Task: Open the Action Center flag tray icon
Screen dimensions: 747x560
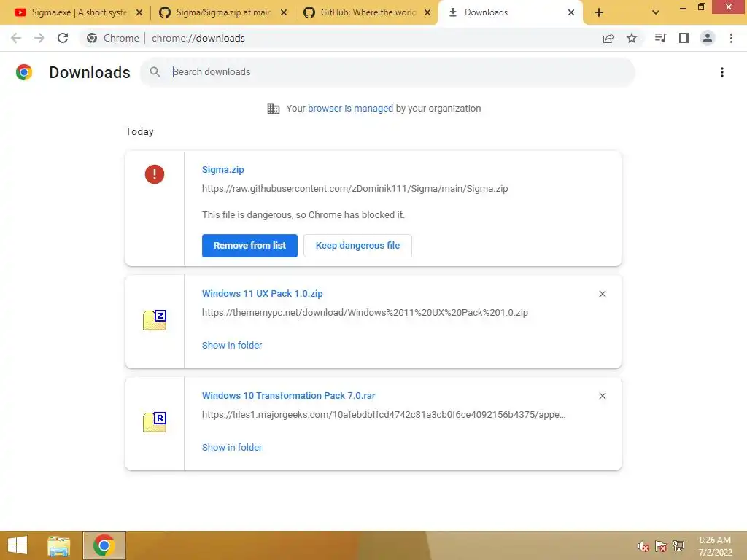Action: click(x=661, y=546)
